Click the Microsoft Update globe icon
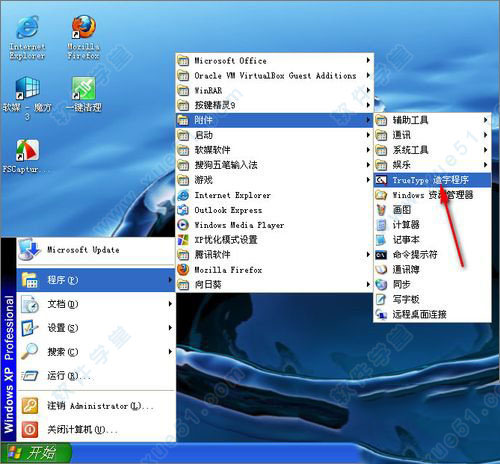 click(29, 250)
